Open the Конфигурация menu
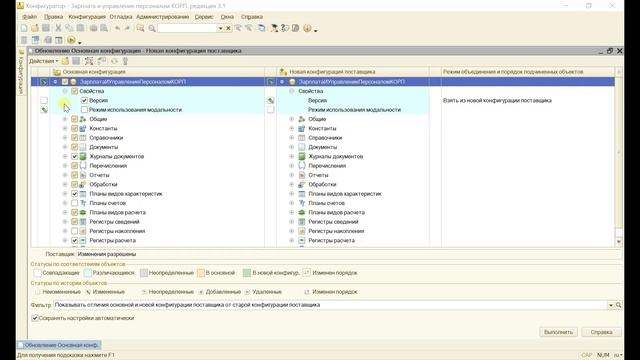This screenshot has width=640, height=360. tap(87, 17)
